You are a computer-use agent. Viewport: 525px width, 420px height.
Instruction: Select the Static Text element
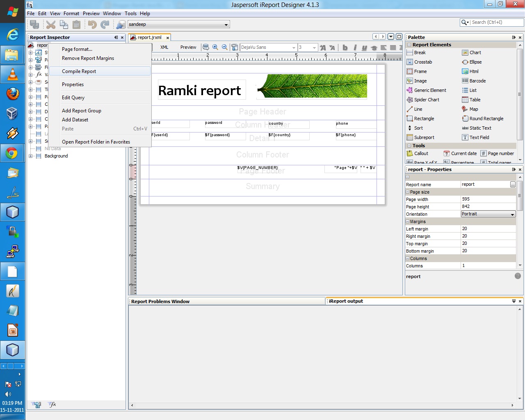tap(477, 128)
